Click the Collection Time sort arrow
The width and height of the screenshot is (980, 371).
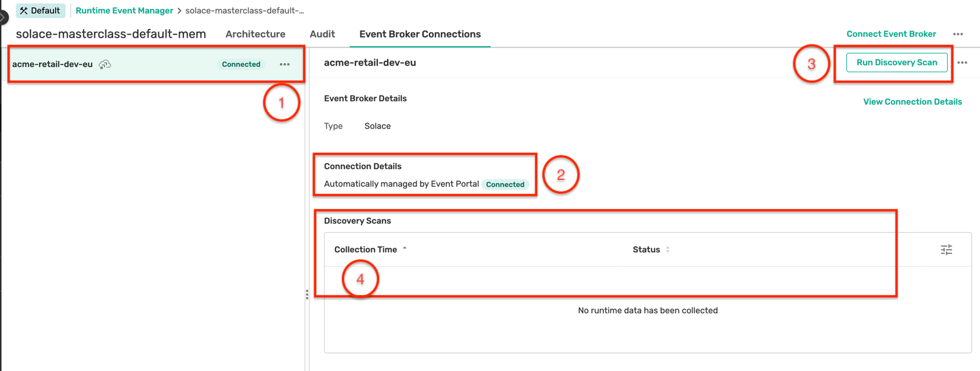tap(405, 249)
